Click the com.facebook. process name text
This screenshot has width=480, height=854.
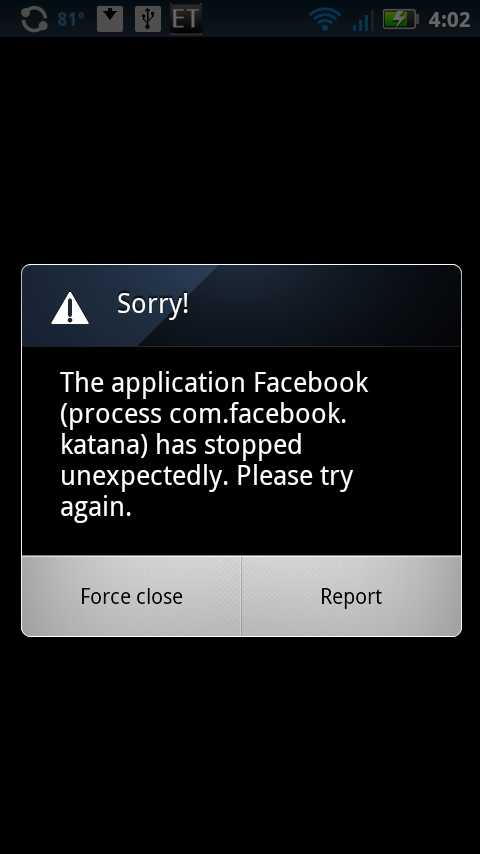258,413
